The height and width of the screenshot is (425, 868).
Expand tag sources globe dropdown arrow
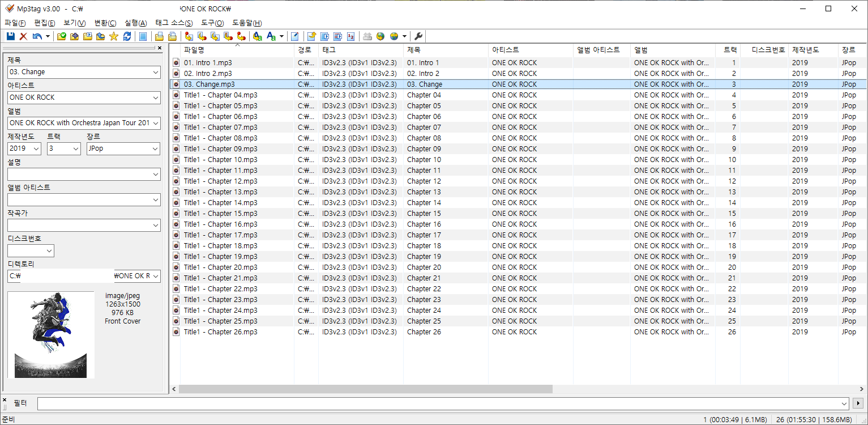pyautogui.click(x=404, y=36)
